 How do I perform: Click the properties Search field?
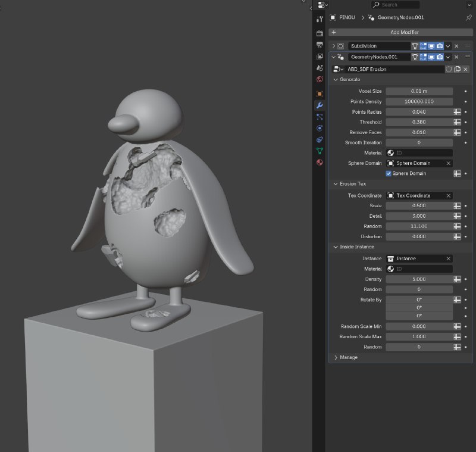(395, 5)
